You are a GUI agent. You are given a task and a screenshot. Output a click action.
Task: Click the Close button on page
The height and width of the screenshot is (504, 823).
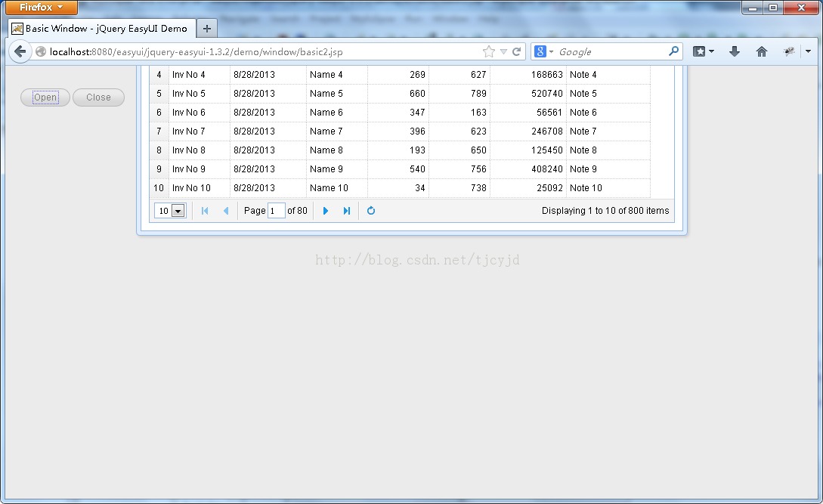click(x=99, y=97)
